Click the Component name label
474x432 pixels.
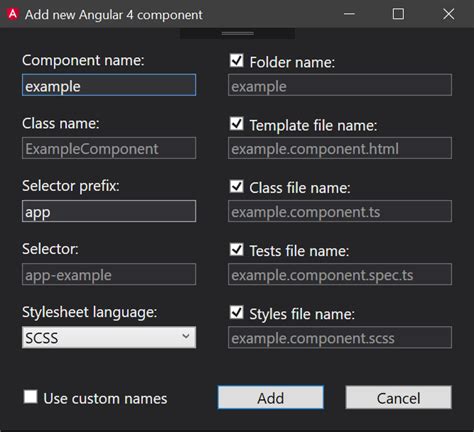pyautogui.click(x=83, y=61)
